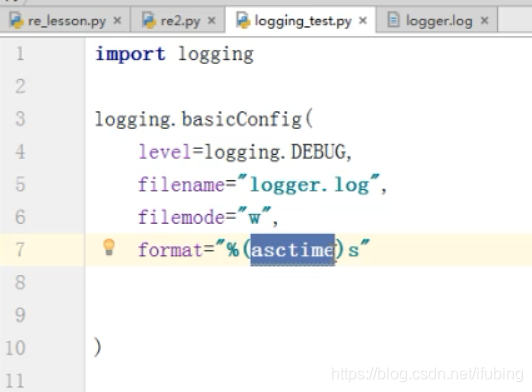Click line number 7 in the gutter

click(x=20, y=249)
